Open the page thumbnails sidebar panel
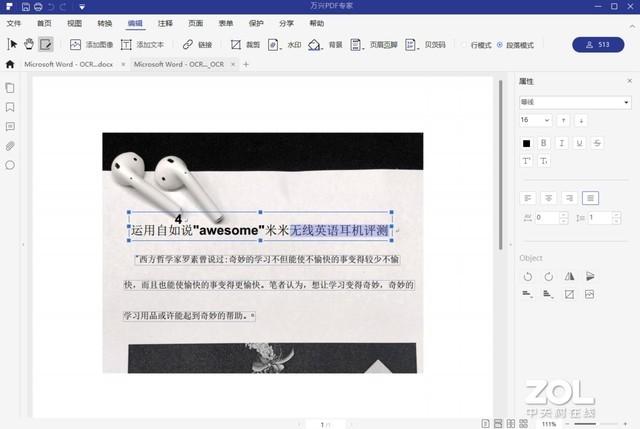This screenshot has height=429, width=640. (x=10, y=88)
